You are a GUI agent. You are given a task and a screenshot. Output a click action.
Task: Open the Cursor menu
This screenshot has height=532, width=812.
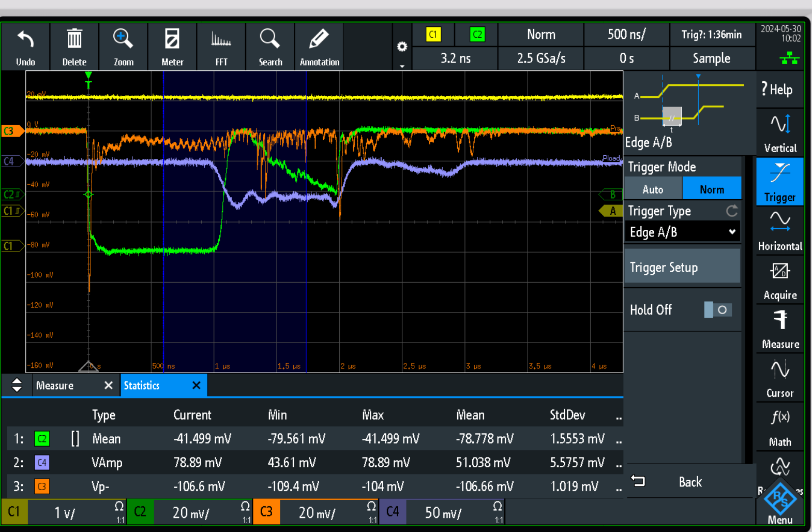coord(780,378)
